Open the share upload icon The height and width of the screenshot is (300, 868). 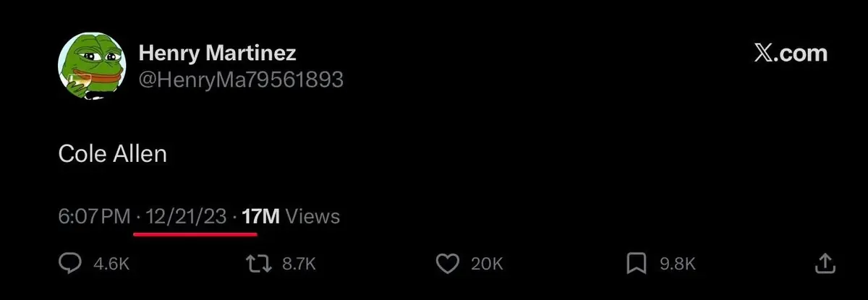point(825,264)
